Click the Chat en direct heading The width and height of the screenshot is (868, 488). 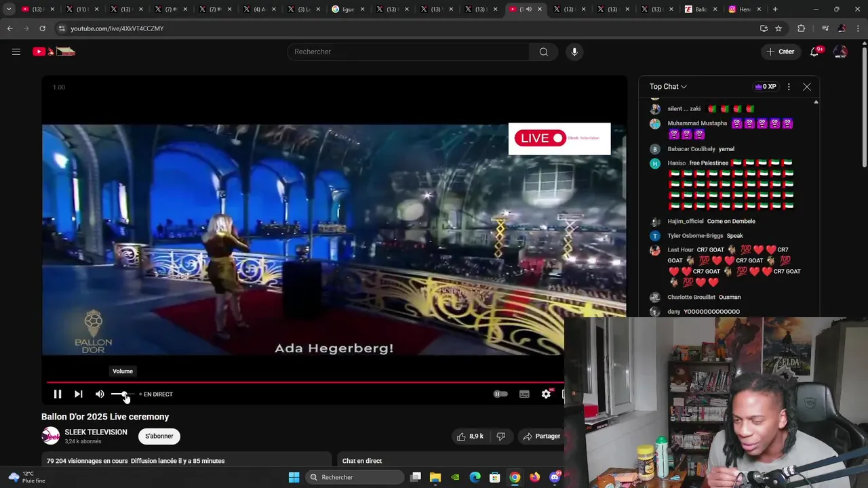362,461
